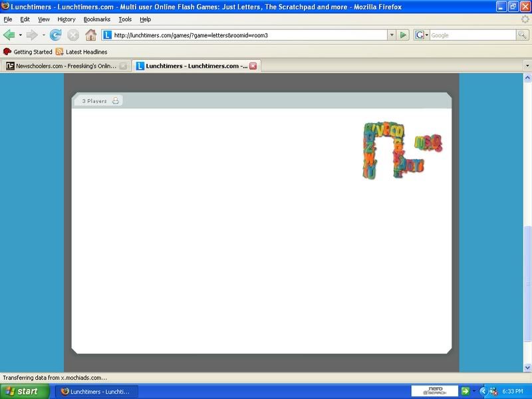Open the Back button history dropdown arrow
The image size is (532, 399).
coord(20,35)
